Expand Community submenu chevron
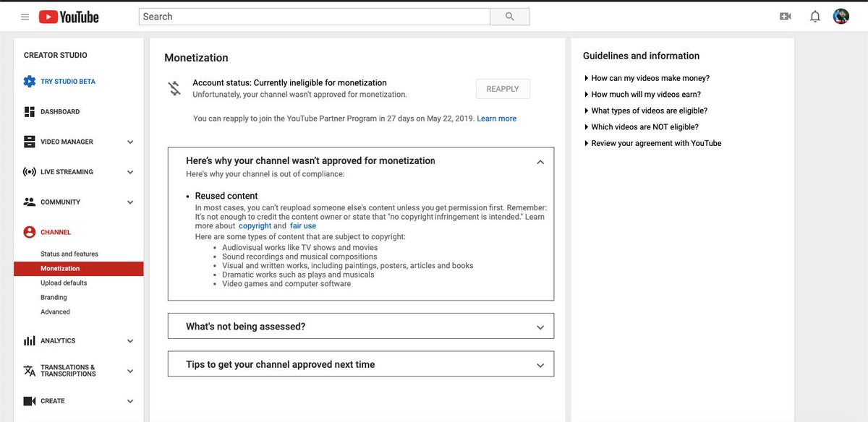The image size is (868, 422). (x=130, y=202)
